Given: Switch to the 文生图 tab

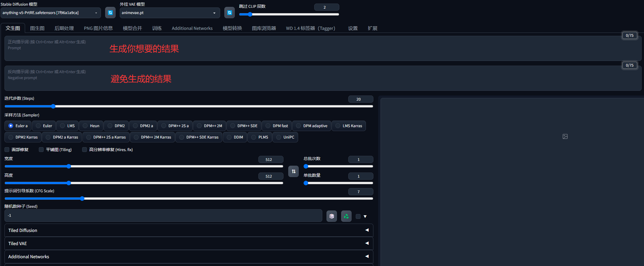Looking at the screenshot, I should [13, 28].
